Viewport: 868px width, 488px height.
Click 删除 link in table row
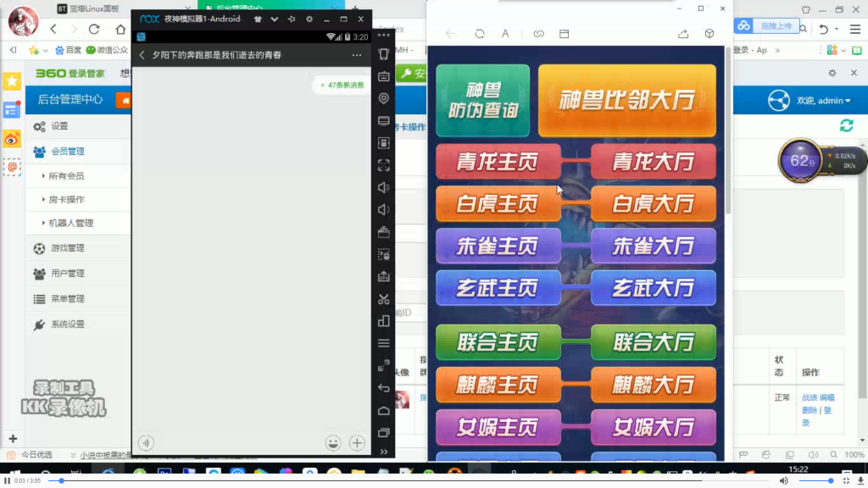[810, 410]
